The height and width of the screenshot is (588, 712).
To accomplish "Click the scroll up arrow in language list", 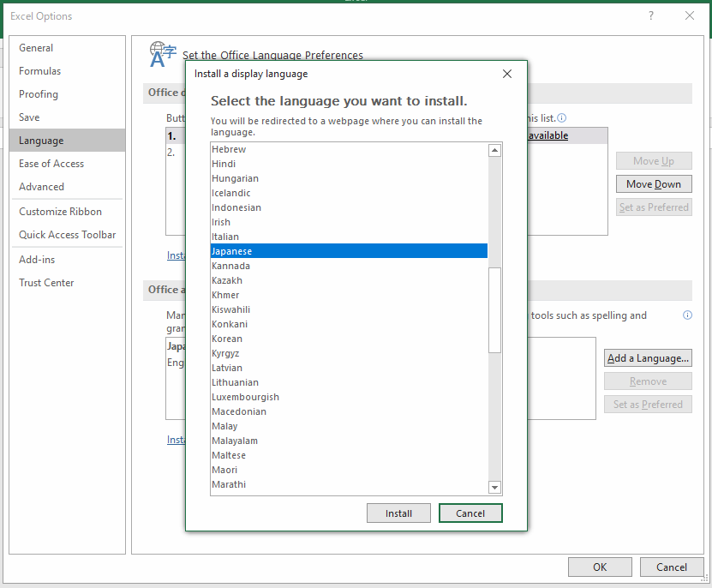I will pos(494,150).
